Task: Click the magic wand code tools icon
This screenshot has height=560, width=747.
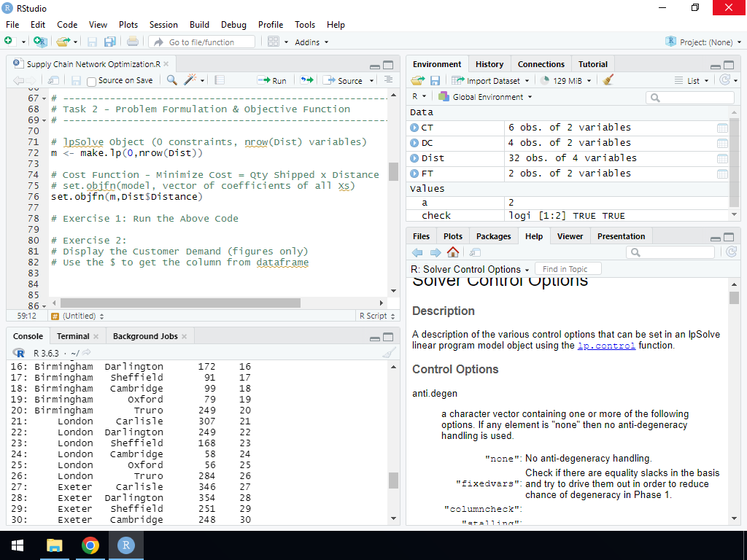Action: click(x=190, y=80)
